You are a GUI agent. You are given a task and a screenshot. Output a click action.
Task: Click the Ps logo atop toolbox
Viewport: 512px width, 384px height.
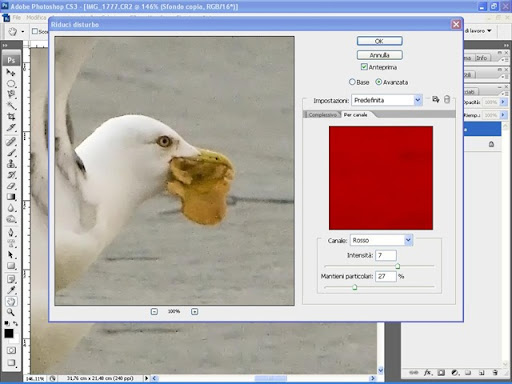pos(11,60)
